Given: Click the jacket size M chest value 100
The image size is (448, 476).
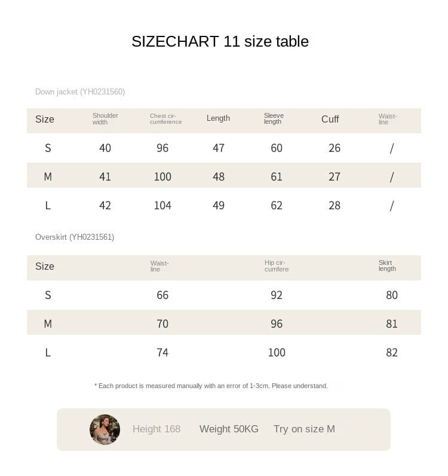Looking at the screenshot, I should coord(162,176).
